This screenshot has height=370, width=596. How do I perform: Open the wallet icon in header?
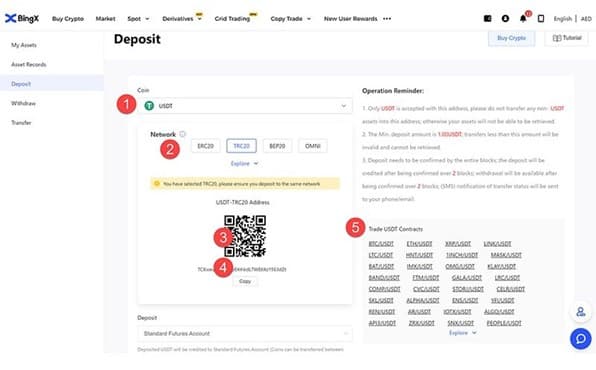click(487, 18)
